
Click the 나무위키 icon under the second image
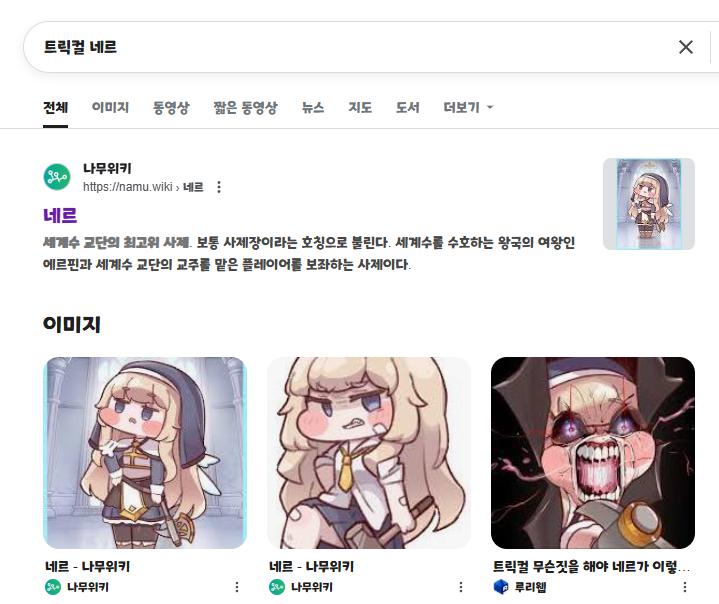tap(277, 587)
